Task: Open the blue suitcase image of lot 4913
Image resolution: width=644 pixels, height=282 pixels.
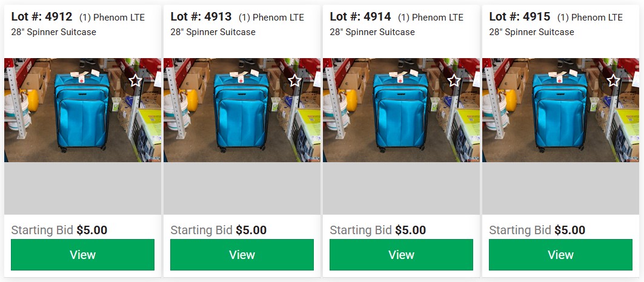Action: click(242, 110)
